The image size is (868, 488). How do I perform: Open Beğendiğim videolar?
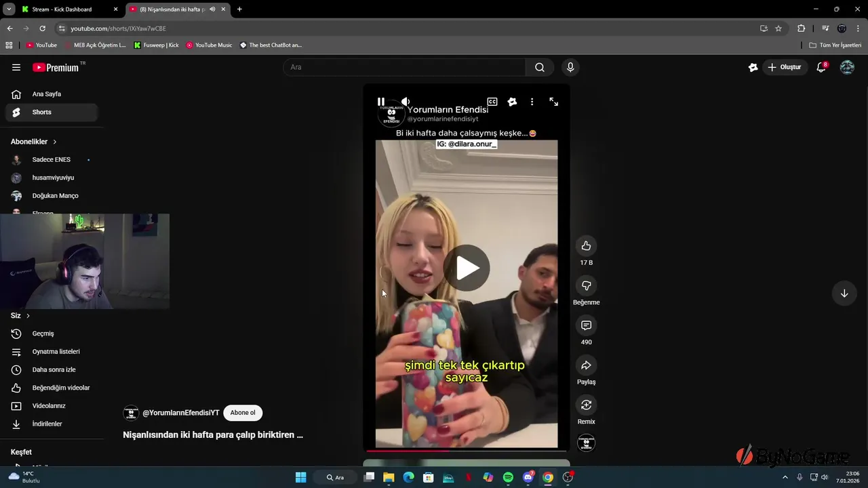tap(52, 388)
